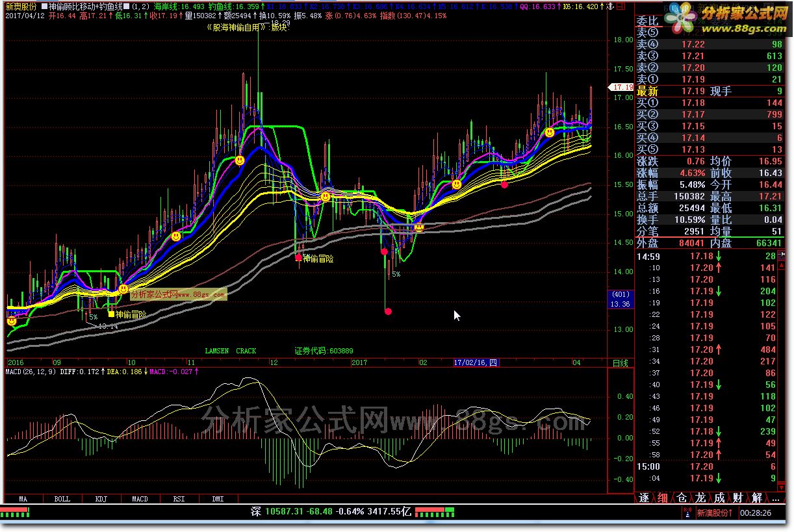Click the 换手 10.59% row in quote panel

(672, 220)
